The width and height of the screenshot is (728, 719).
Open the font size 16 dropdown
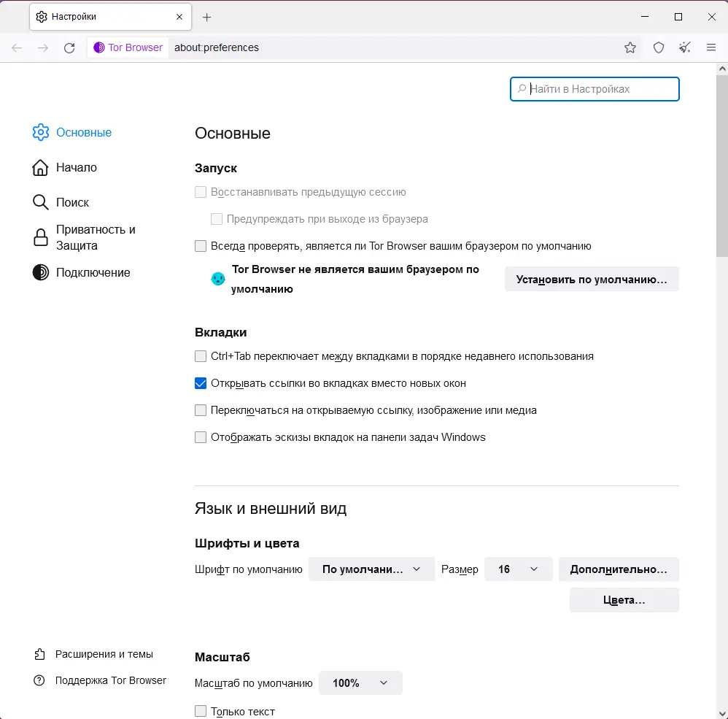[x=518, y=569]
